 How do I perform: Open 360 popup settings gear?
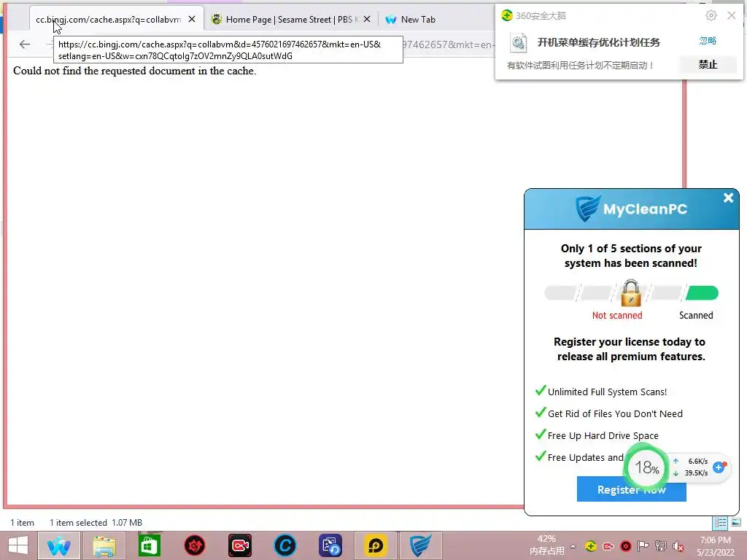pyautogui.click(x=711, y=16)
